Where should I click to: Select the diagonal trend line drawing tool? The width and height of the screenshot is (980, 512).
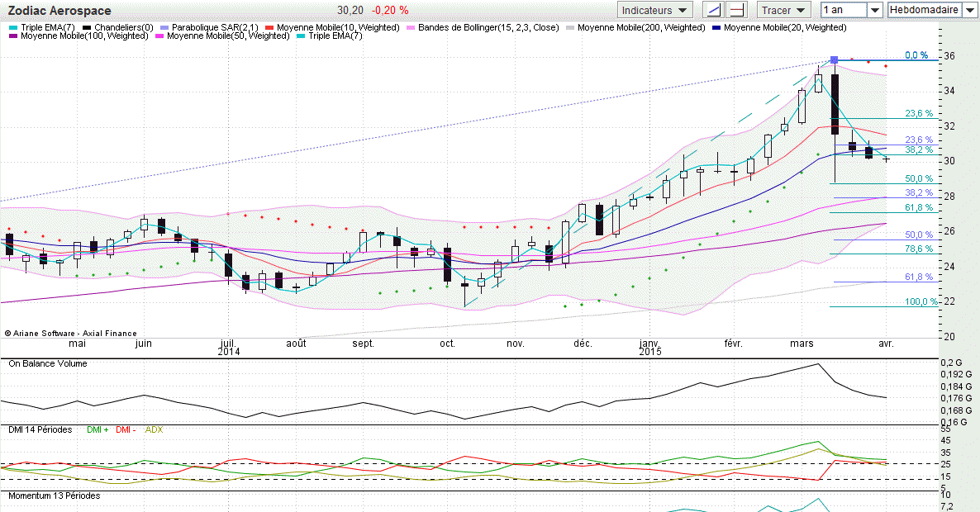click(714, 10)
